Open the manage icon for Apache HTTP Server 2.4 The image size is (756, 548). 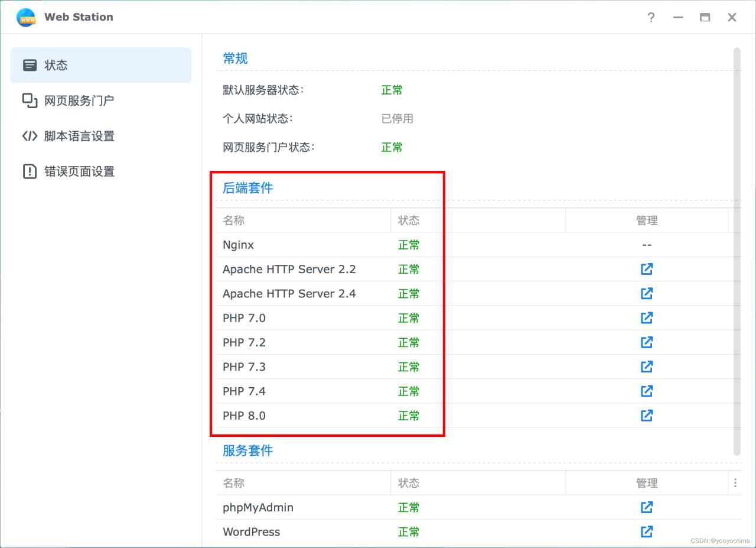click(x=646, y=293)
